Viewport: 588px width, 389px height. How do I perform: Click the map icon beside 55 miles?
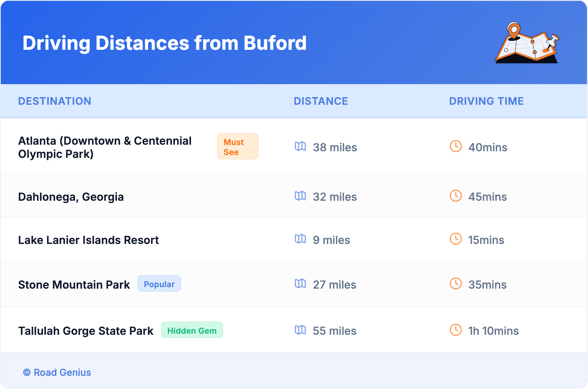click(x=300, y=330)
